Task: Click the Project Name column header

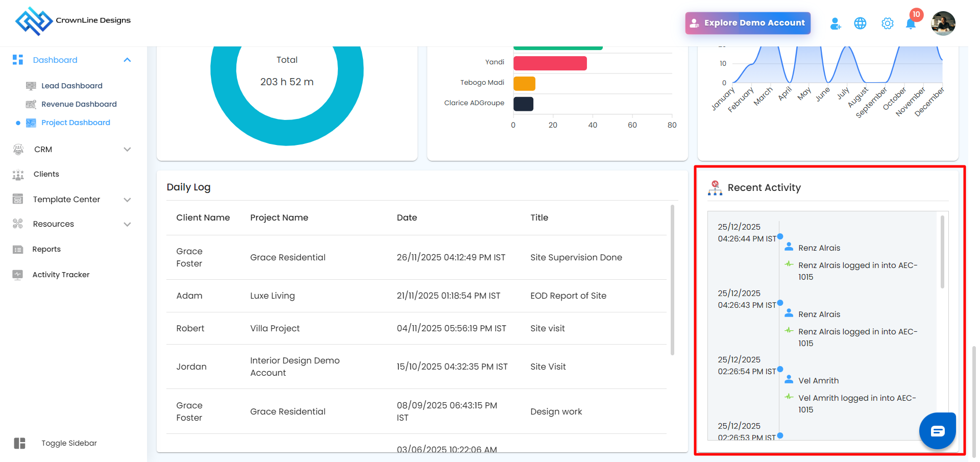Action: 279,217
